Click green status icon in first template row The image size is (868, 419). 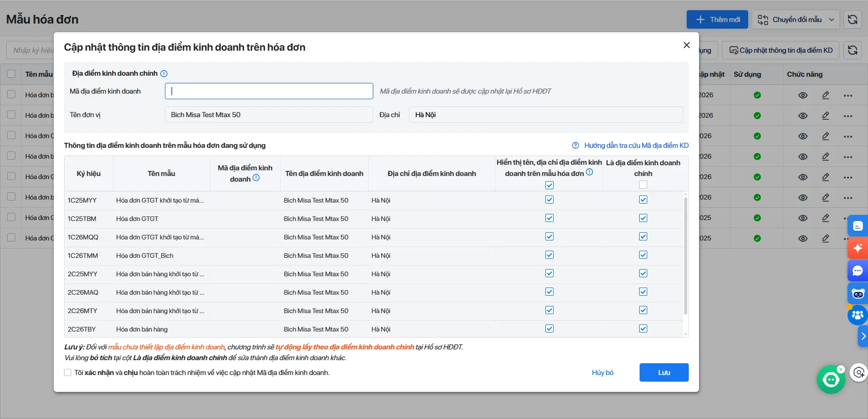(x=757, y=95)
